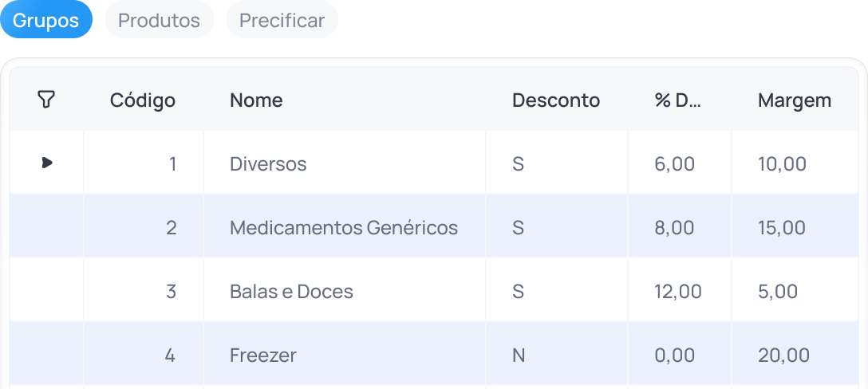This screenshot has height=389, width=868.
Task: Select the Diversos group row
Action: [268, 164]
